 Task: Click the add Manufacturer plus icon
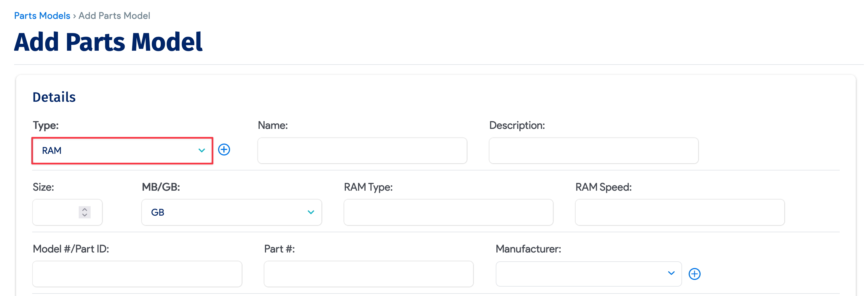click(695, 274)
